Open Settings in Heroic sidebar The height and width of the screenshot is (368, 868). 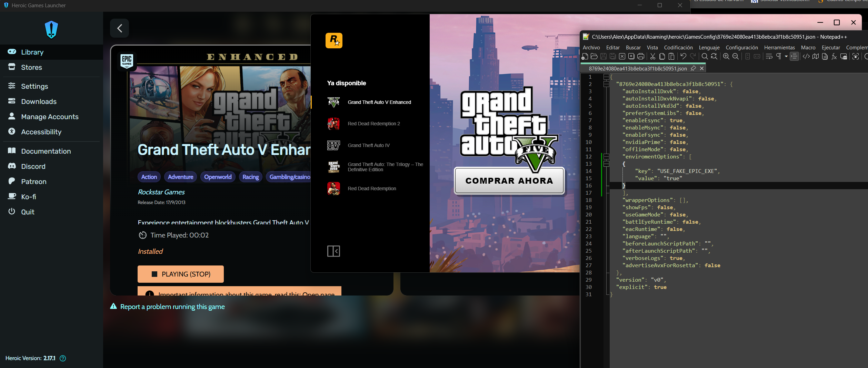point(51,86)
